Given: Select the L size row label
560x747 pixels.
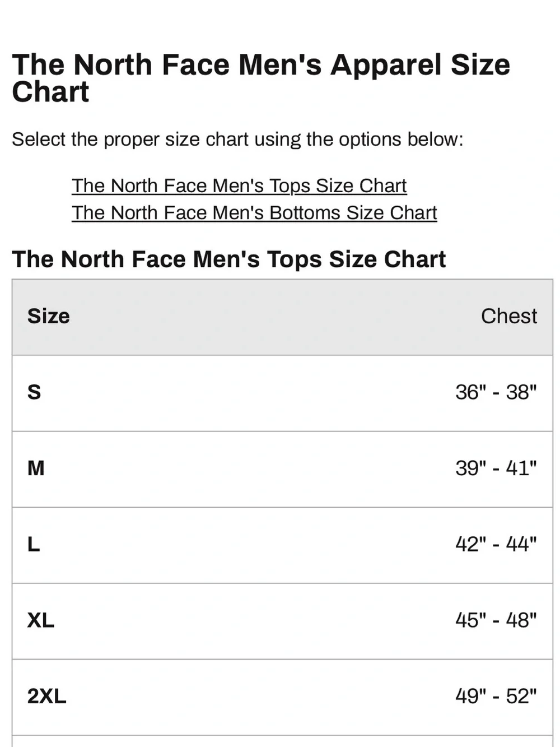Looking at the screenshot, I should click(34, 544).
